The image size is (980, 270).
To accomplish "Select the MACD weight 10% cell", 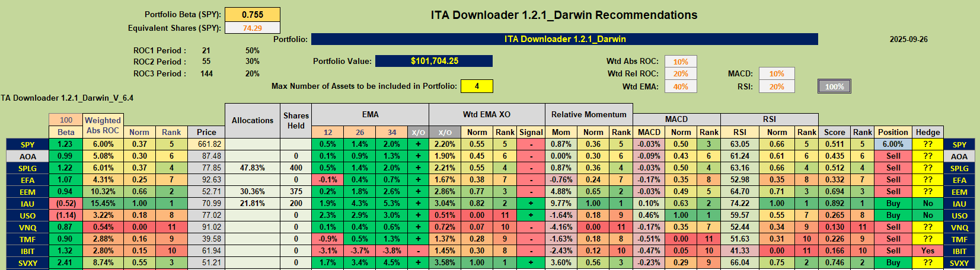I will 777,74.
